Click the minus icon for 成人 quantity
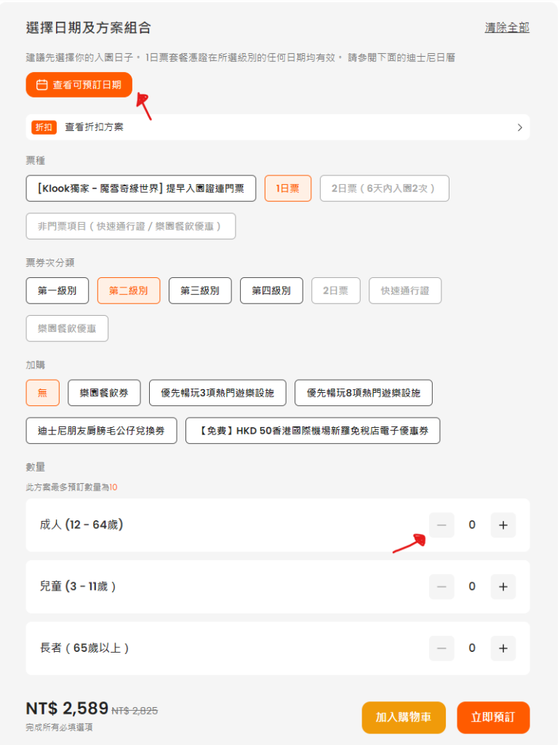 [441, 525]
